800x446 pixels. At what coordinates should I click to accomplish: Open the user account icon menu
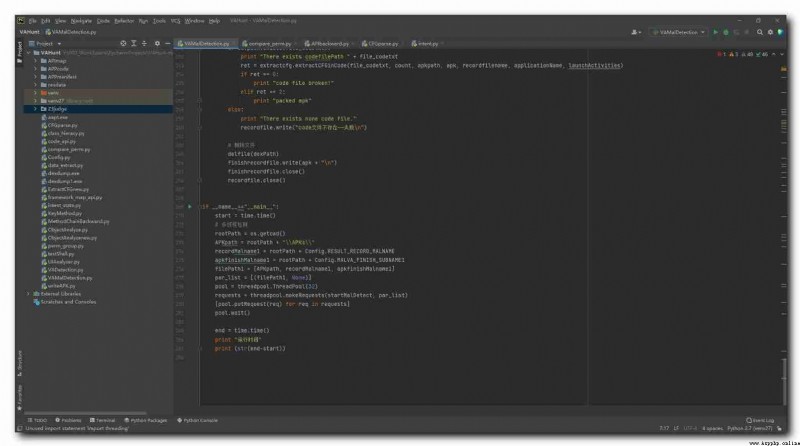pyautogui.click(x=636, y=32)
